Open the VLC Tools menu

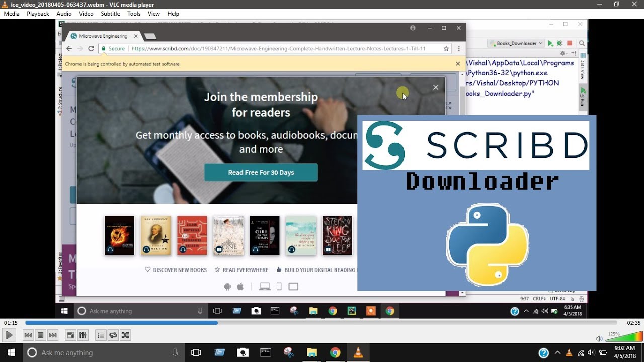134,14
